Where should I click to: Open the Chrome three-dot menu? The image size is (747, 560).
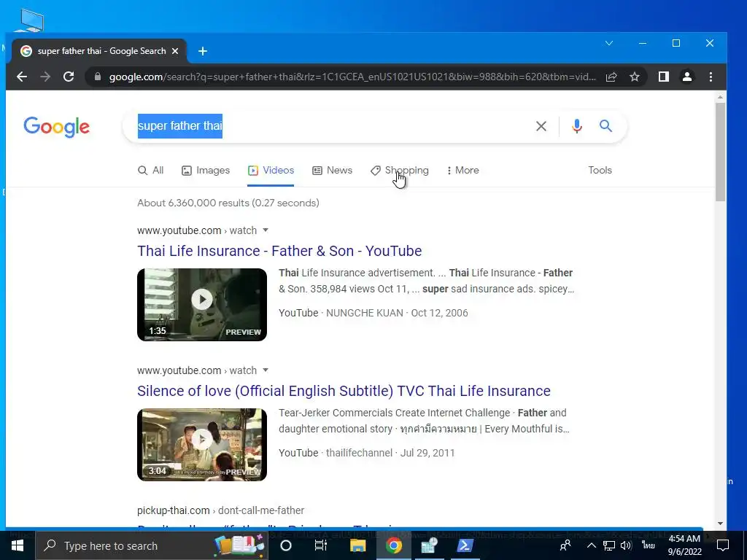pyautogui.click(x=711, y=77)
